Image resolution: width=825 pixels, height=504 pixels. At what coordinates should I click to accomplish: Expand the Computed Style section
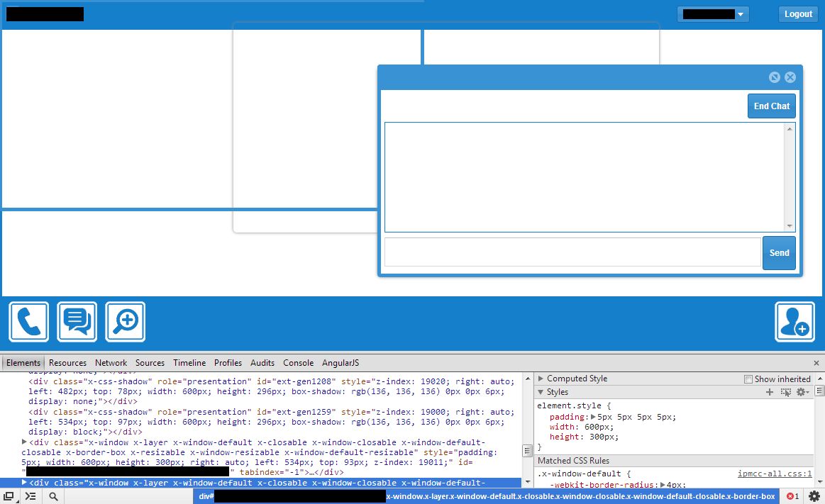(541, 379)
